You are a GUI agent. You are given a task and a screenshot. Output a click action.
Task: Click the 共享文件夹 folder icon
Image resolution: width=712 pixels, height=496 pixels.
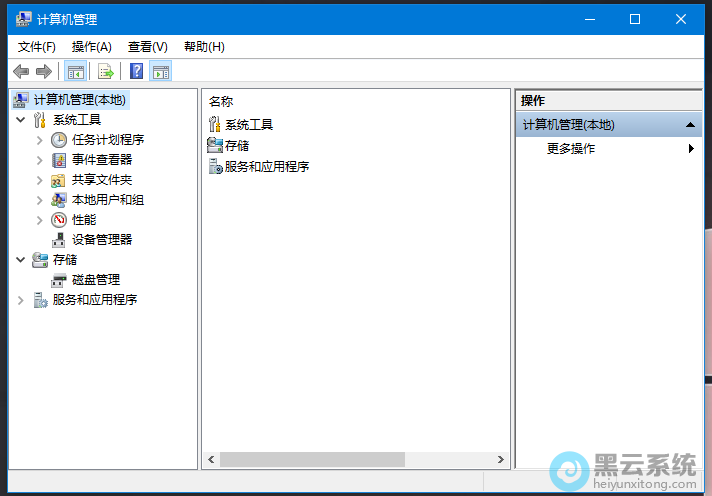58,180
